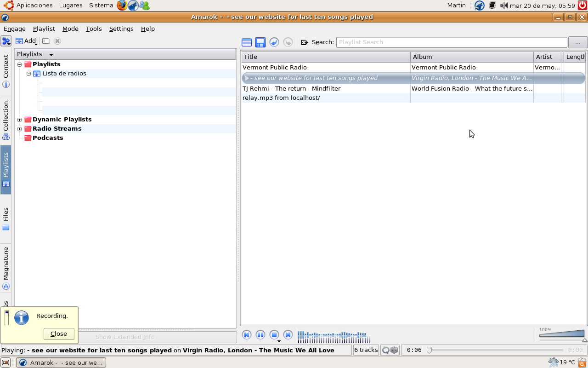The height and width of the screenshot is (368, 588).
Task: Click the Show Extended Info button
Action: click(125, 337)
